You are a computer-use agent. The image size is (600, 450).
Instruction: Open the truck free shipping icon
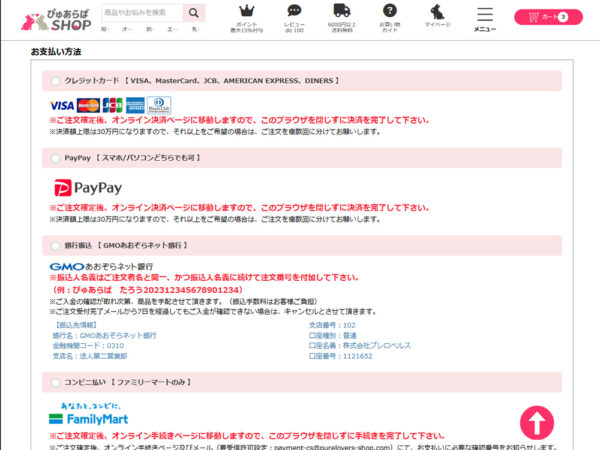coord(342,18)
